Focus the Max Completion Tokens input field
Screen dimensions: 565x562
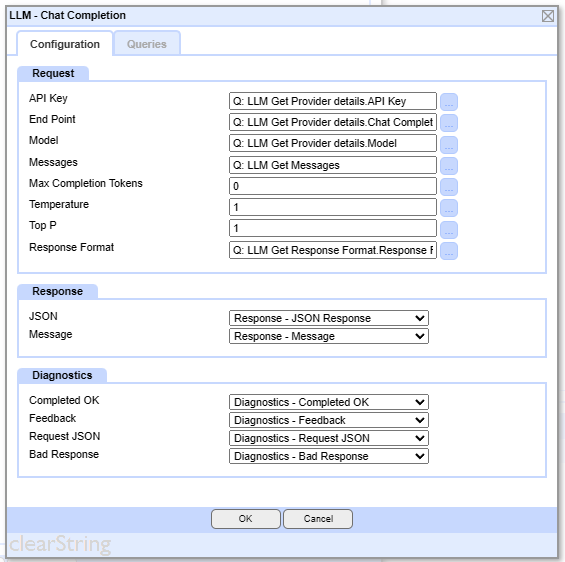click(x=333, y=186)
